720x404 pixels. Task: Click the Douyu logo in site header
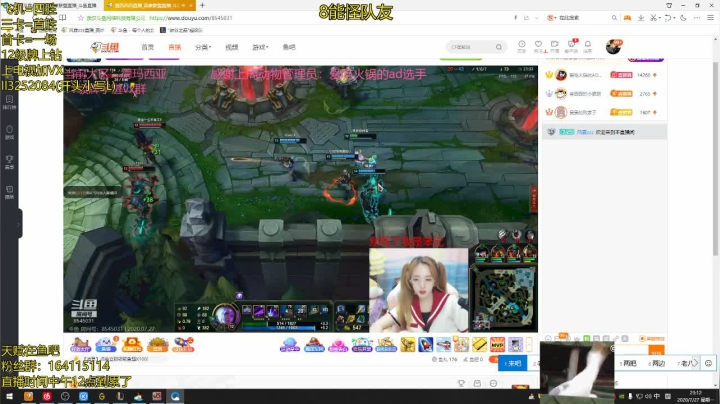tap(105, 47)
